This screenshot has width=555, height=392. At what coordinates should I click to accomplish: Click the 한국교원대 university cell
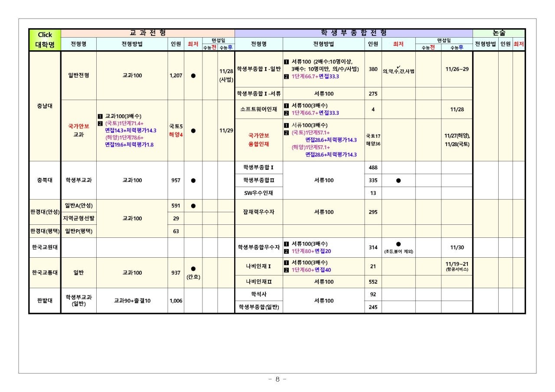tap(45, 247)
